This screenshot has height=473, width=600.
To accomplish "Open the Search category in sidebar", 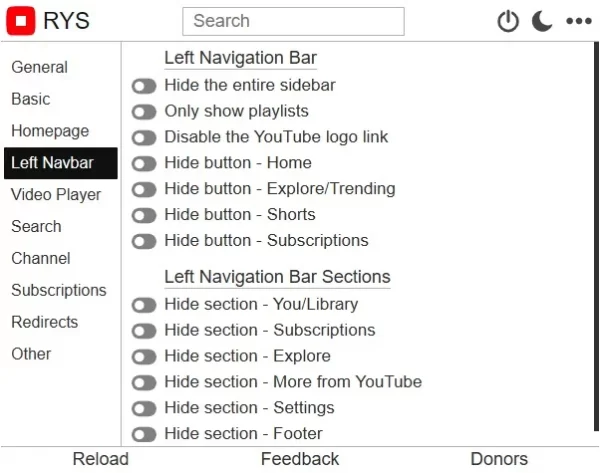I will pos(61,227).
